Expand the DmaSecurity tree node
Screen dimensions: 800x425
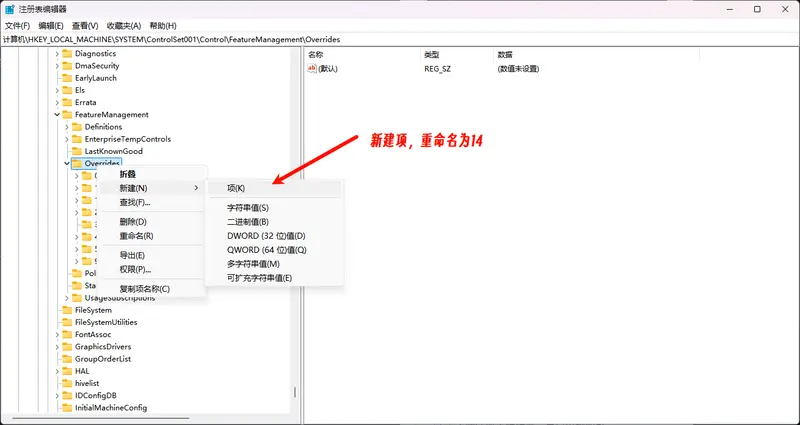tap(57, 65)
